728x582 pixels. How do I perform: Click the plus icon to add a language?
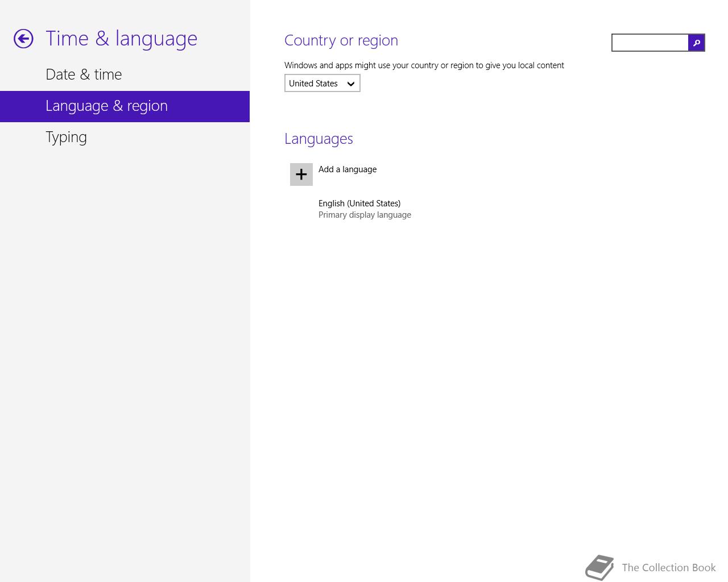(x=301, y=174)
